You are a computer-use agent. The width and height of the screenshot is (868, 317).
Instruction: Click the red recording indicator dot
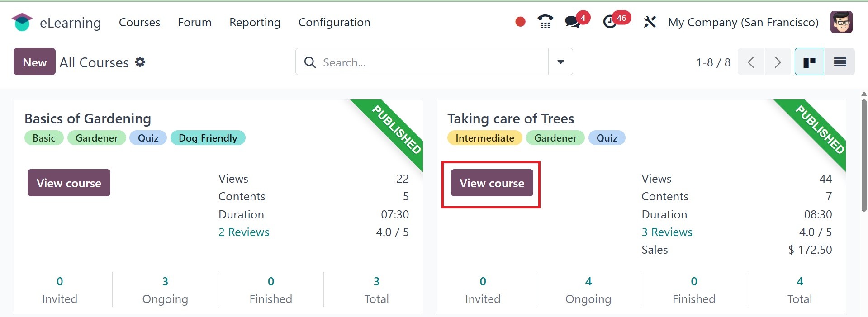coord(520,22)
